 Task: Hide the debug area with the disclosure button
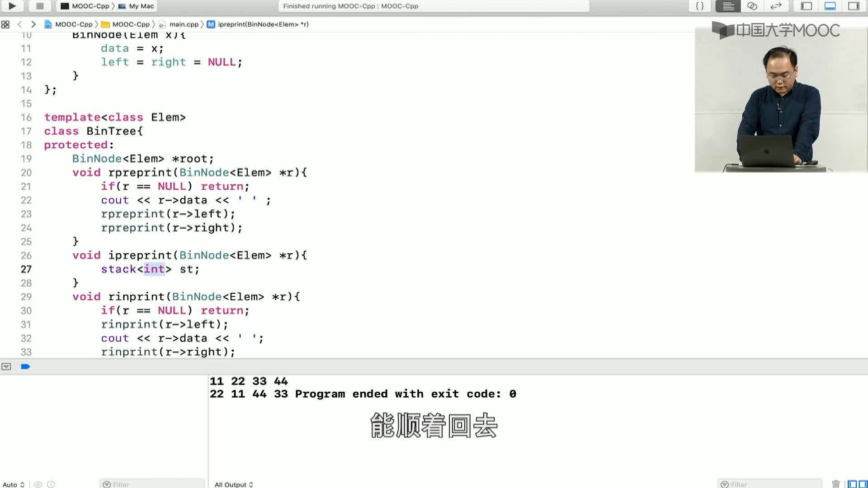pos(6,366)
